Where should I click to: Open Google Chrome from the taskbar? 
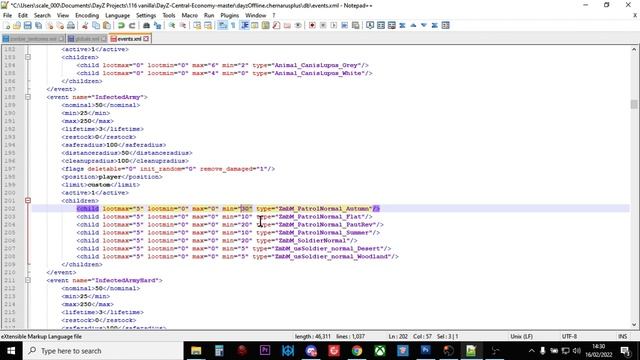coord(357,351)
